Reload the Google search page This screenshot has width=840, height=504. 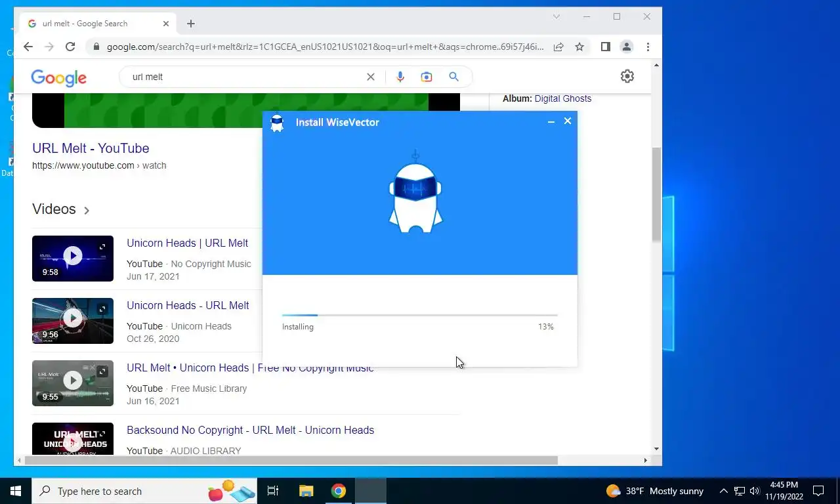pyautogui.click(x=70, y=47)
